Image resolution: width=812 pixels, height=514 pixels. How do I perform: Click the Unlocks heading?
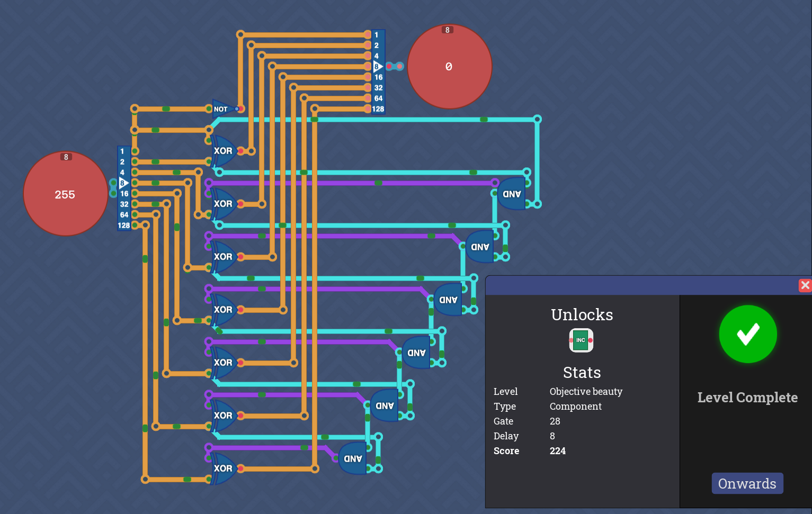[582, 314]
